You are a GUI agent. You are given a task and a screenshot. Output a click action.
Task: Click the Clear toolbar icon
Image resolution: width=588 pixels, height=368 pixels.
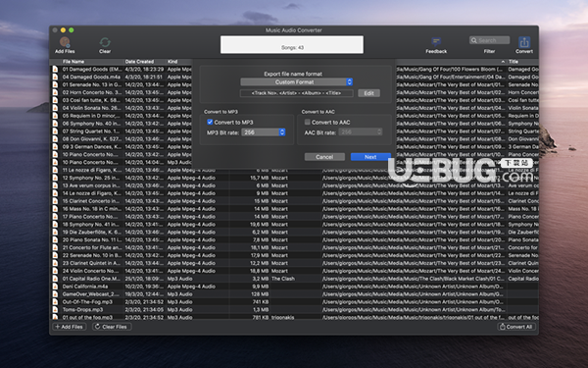[x=105, y=42]
